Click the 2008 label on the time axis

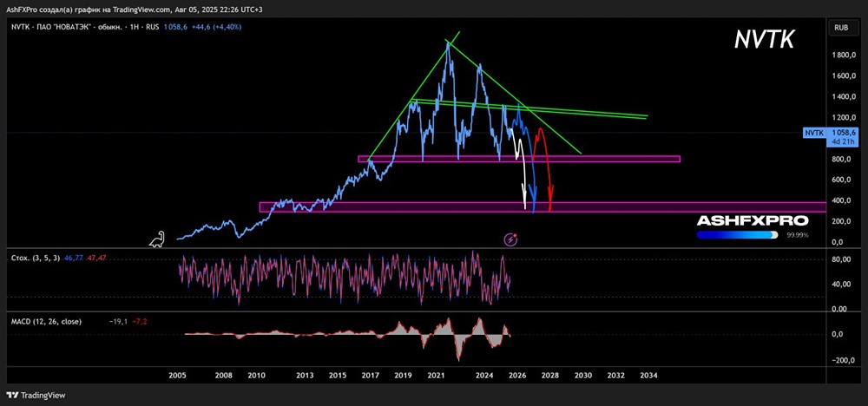(224, 376)
